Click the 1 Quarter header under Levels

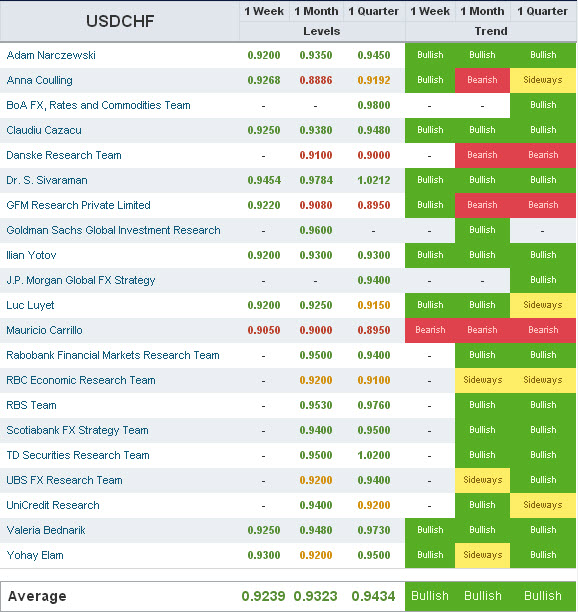(373, 11)
